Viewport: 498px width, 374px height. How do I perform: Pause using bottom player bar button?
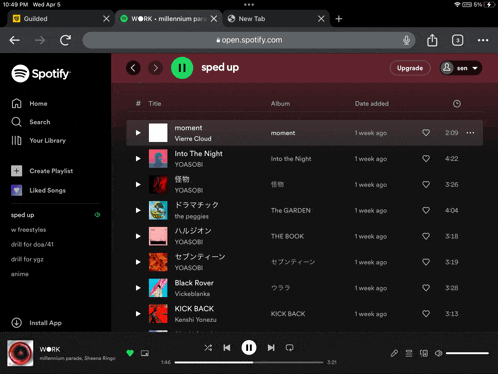coord(249,348)
